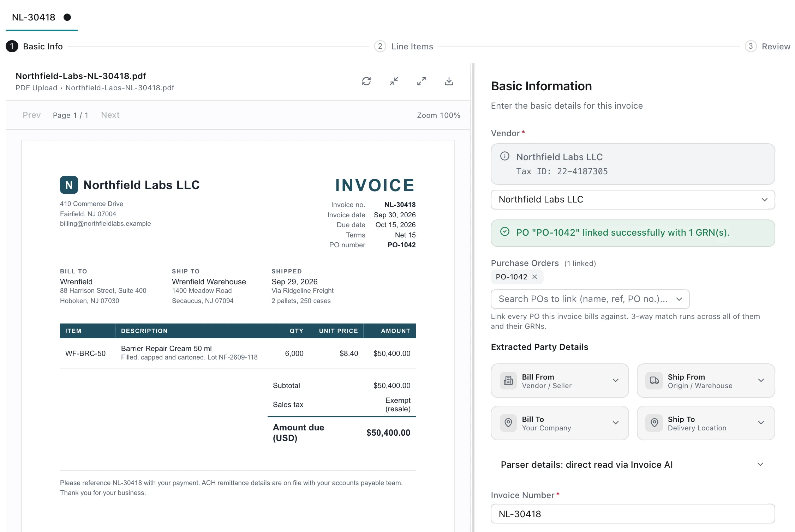Click the Northfield Labs N logo
The width and height of the screenshot is (795, 532).
[69, 185]
